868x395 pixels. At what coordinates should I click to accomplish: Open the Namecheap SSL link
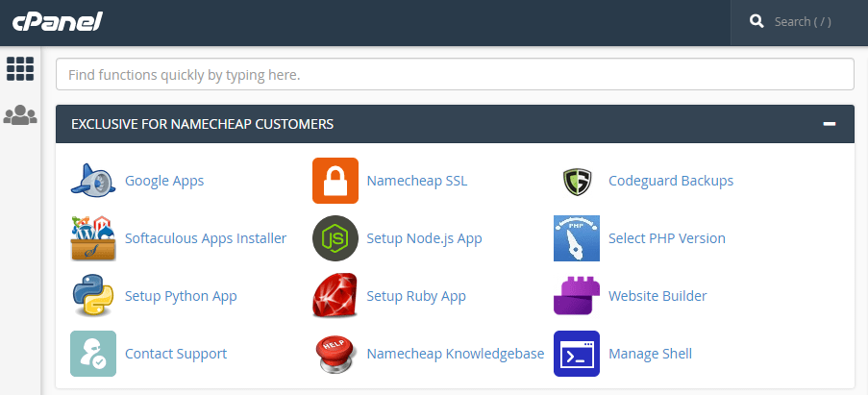pos(417,181)
